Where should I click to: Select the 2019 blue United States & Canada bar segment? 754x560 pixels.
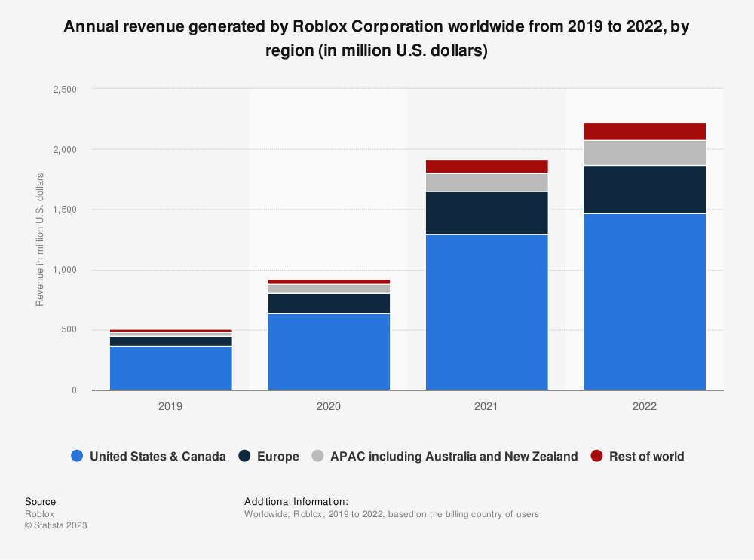170,369
